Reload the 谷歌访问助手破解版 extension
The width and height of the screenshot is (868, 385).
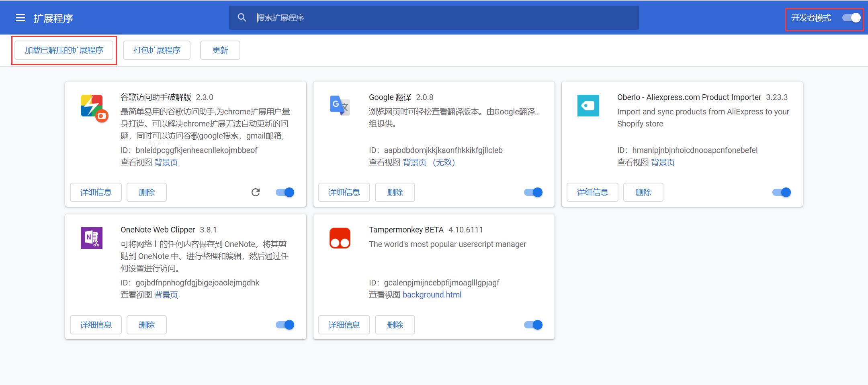256,192
